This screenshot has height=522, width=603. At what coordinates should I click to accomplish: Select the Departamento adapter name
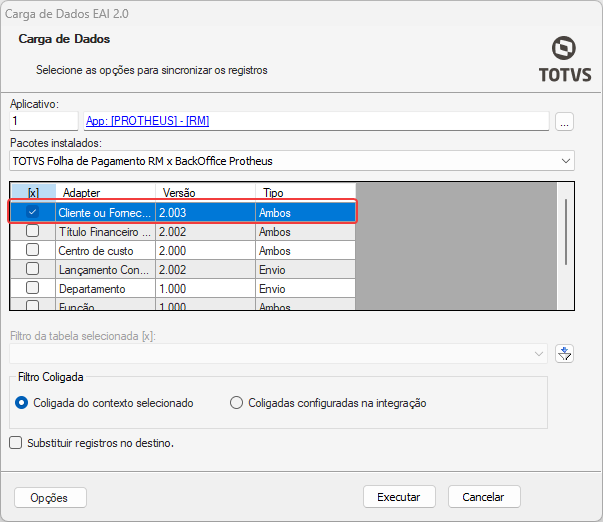[x=92, y=289]
